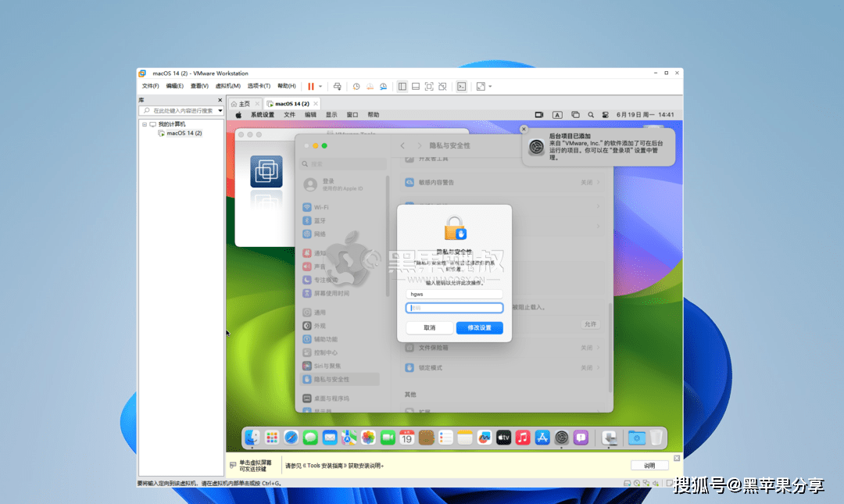Image resolution: width=844 pixels, height=504 pixels.
Task: Select Wi-Fi in System Settings sidebar
Action: (x=339, y=207)
